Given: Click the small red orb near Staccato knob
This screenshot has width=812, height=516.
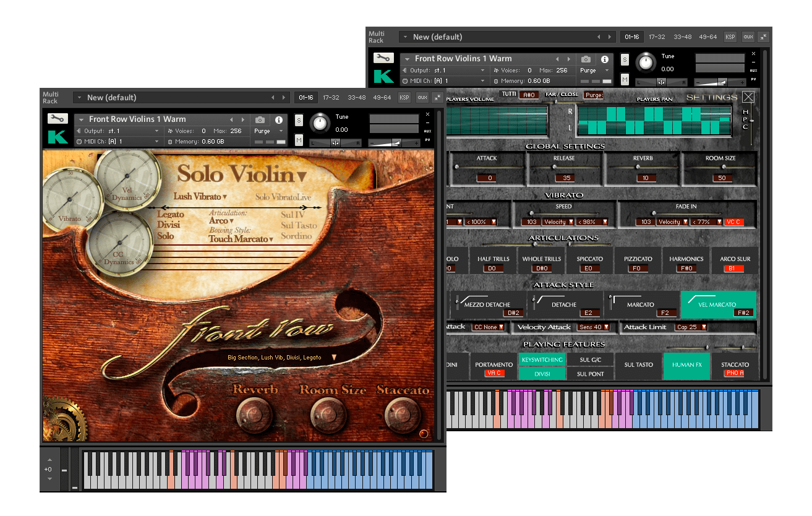Looking at the screenshot, I should (x=424, y=433).
